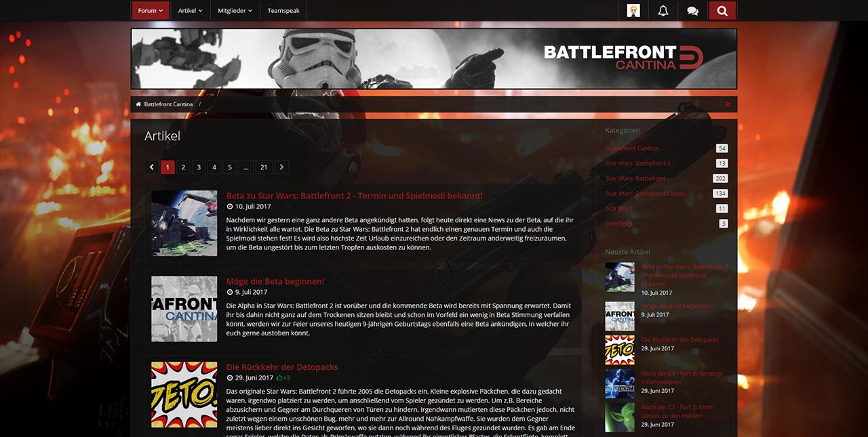Select page 1 in pagination
This screenshot has height=437, width=868.
(167, 167)
